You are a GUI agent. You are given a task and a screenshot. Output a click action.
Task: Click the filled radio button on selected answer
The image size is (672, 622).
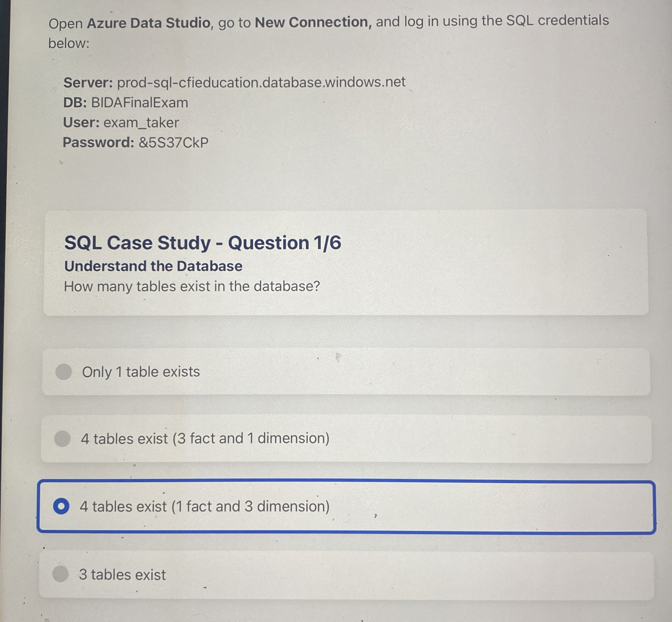(x=62, y=506)
